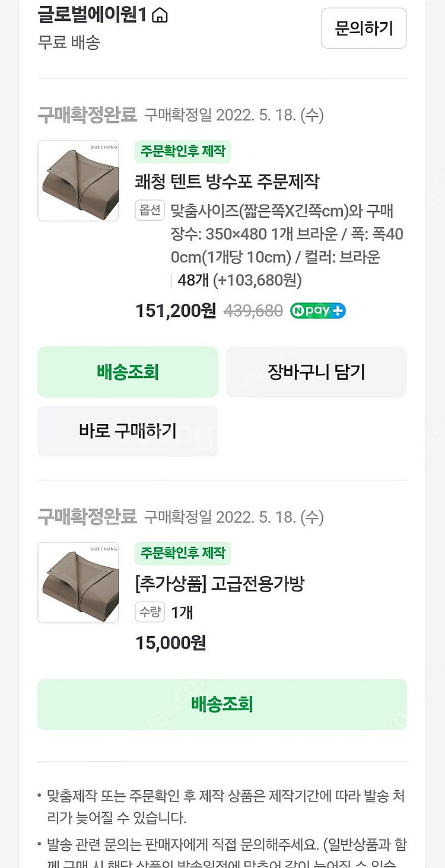The width and height of the screenshot is (445, 868).
Task: Click the 수량 label badge
Action: (x=150, y=612)
